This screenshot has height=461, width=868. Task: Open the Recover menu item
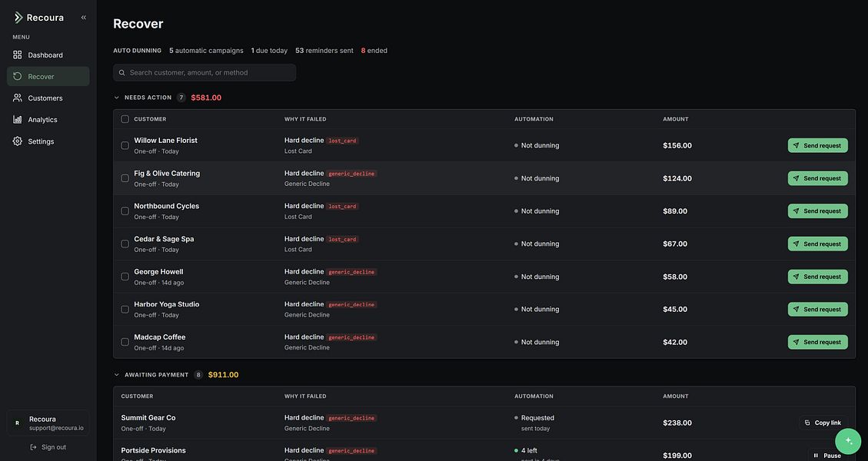(48, 76)
